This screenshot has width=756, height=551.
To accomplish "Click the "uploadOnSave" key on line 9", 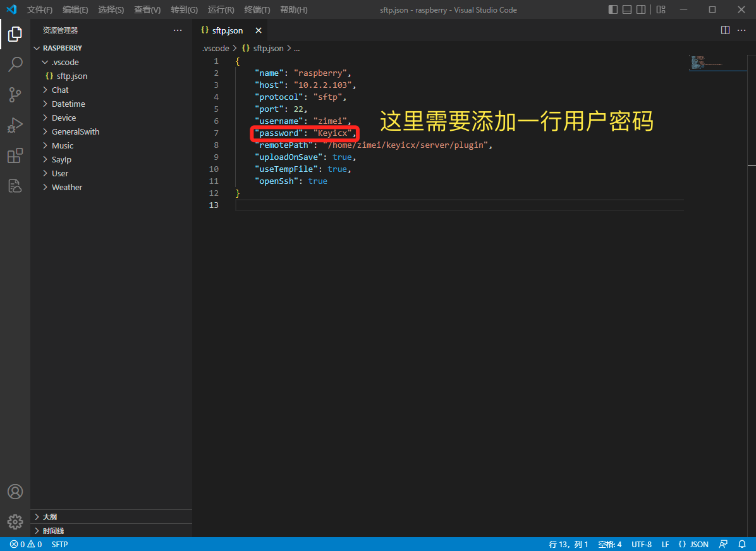I will point(288,157).
